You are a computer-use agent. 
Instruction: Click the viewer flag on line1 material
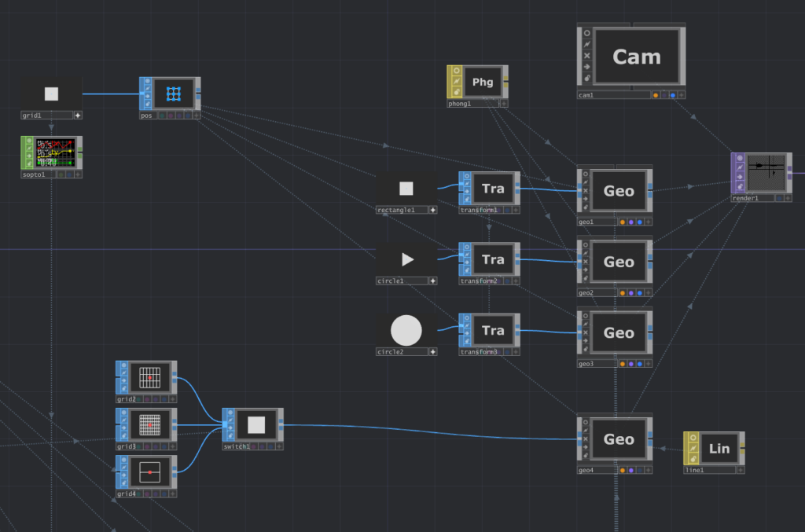point(692,437)
